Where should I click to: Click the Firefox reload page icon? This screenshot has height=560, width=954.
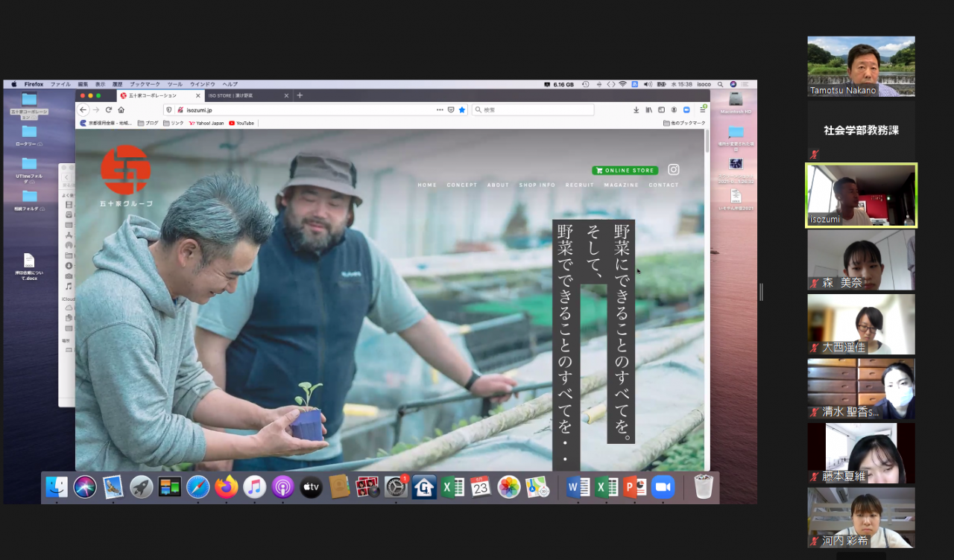109,109
